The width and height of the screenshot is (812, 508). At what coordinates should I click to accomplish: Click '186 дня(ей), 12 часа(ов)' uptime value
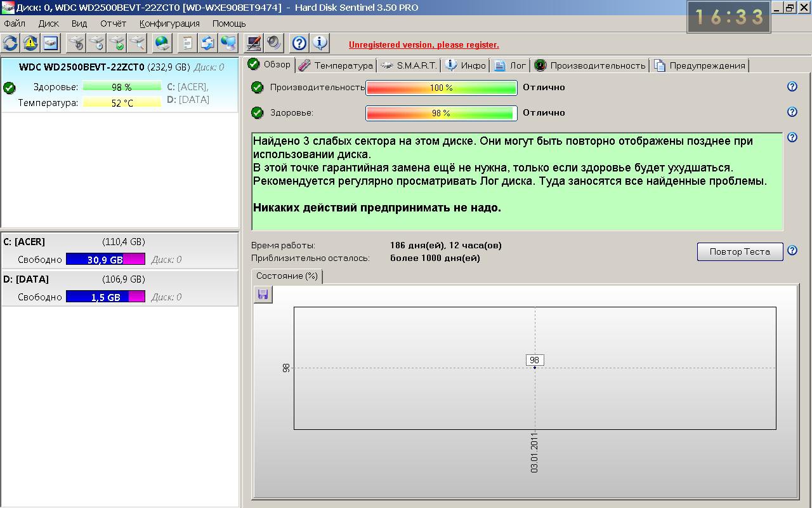coord(446,245)
